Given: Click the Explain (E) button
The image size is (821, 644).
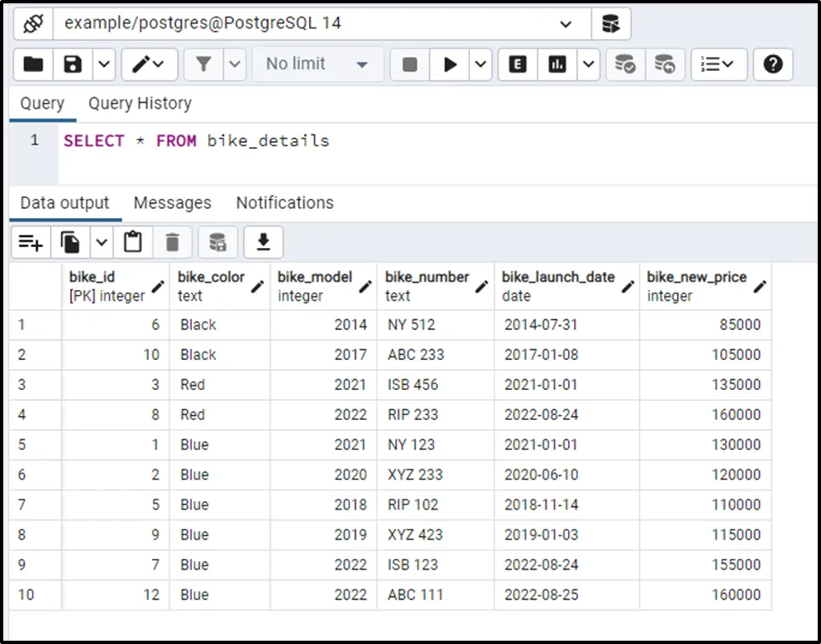Looking at the screenshot, I should coord(518,64).
